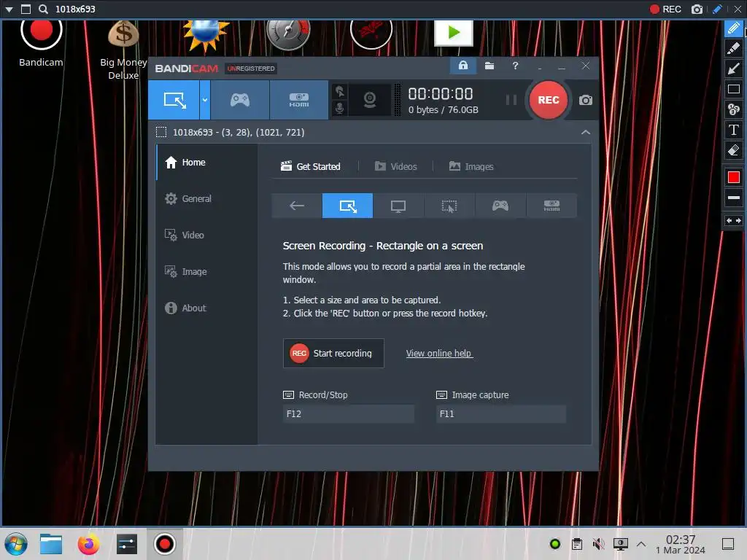
Task: Toggle the mouse cursor effect icon
Action: [340, 91]
